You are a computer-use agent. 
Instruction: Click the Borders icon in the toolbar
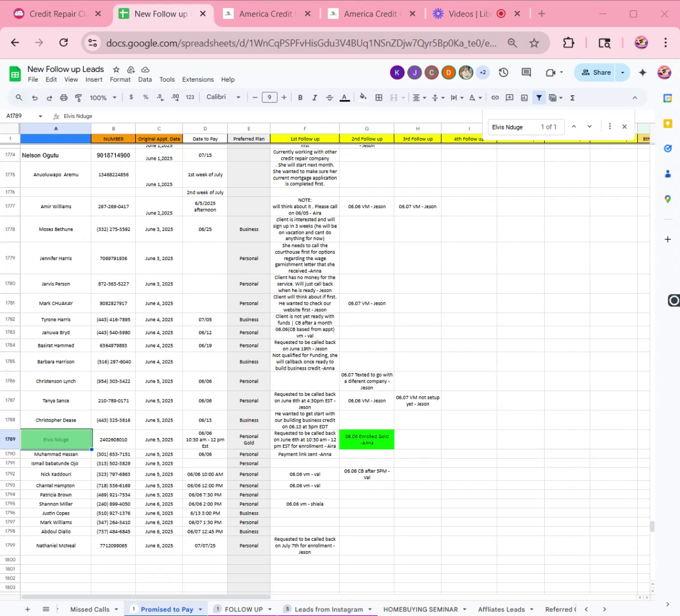point(379,98)
